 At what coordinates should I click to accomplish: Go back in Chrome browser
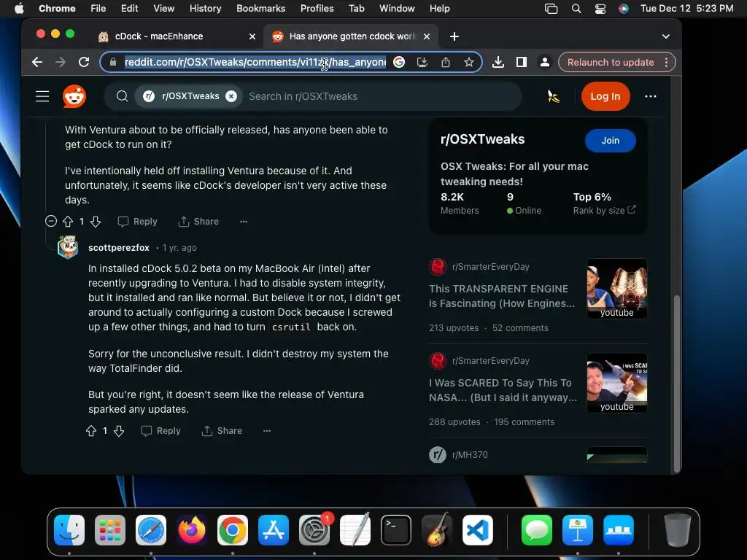(37, 62)
